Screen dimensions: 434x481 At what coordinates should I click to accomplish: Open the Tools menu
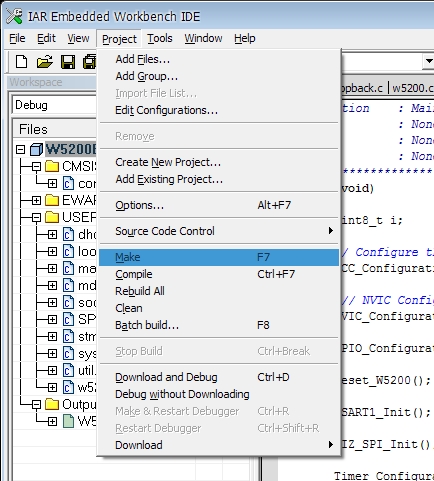click(160, 38)
